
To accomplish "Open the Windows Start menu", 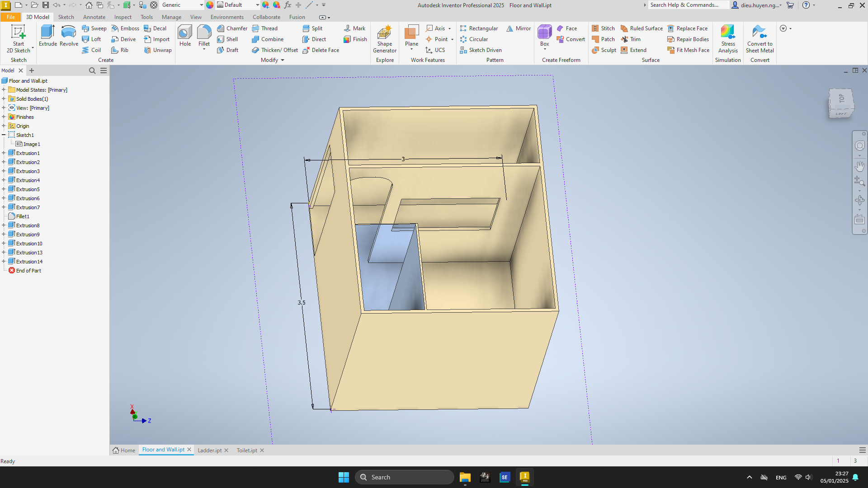I will (344, 477).
